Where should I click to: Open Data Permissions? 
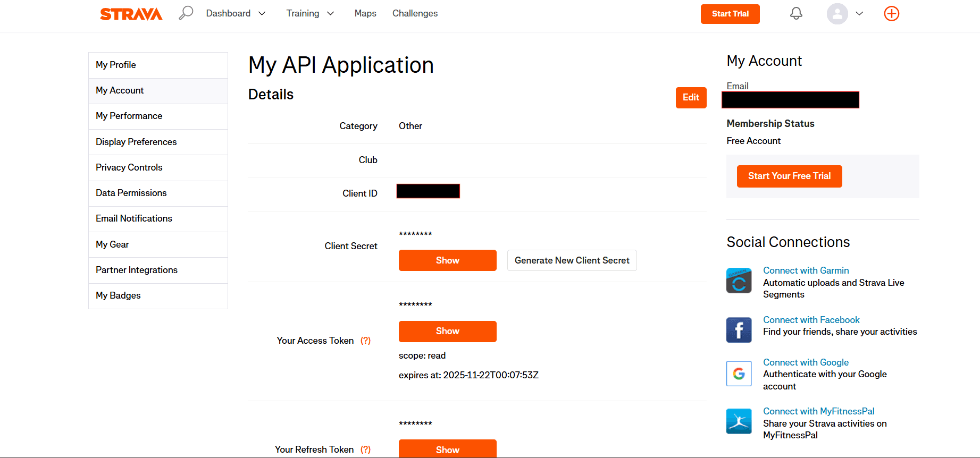coord(158,193)
